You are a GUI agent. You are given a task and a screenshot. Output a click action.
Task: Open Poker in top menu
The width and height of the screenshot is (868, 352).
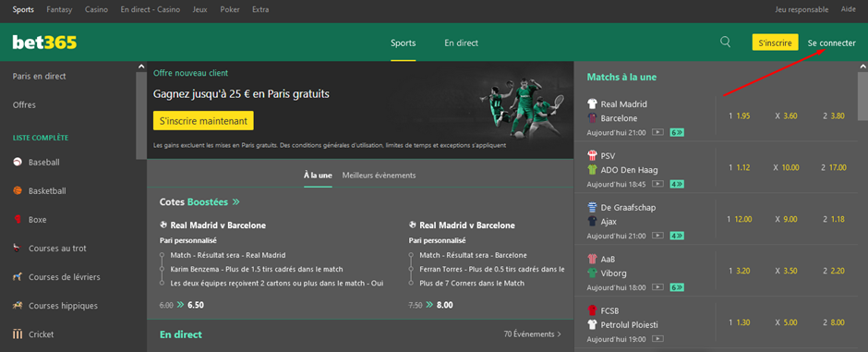[230, 9]
